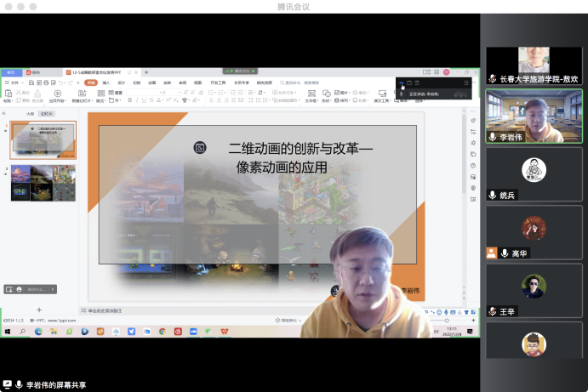The height and width of the screenshot is (392, 588).
Task: Click the Format Painter brush icon
Action: coord(37,93)
